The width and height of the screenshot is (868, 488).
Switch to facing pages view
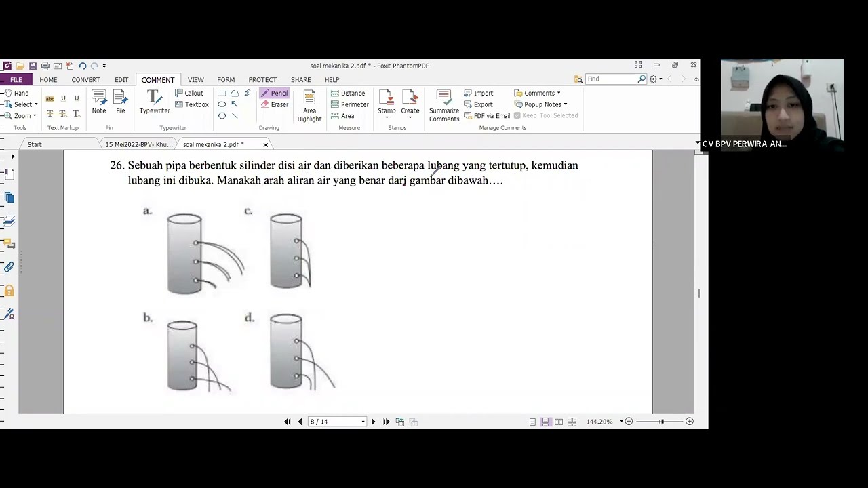pyautogui.click(x=559, y=422)
